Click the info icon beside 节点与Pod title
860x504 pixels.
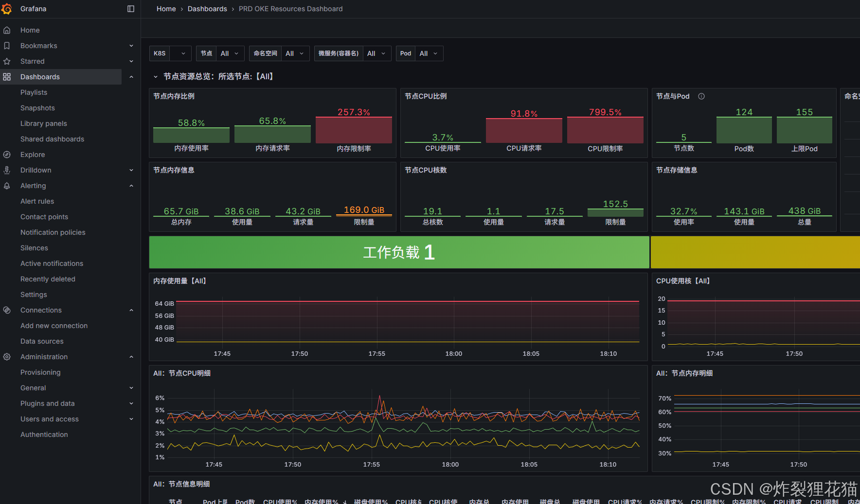coord(701,96)
